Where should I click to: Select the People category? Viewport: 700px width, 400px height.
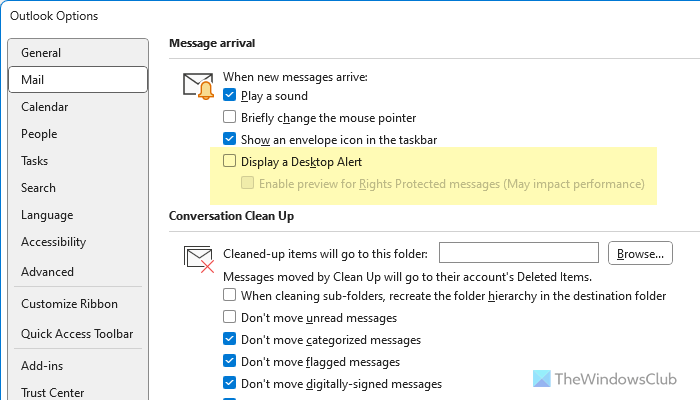tap(39, 134)
